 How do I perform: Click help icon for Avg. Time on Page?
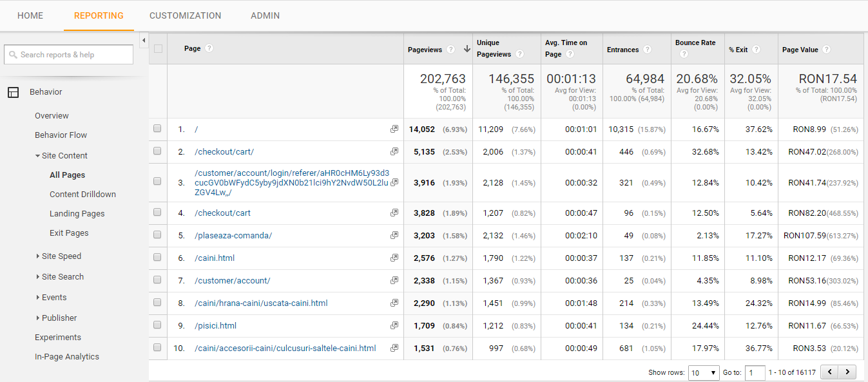click(x=570, y=54)
